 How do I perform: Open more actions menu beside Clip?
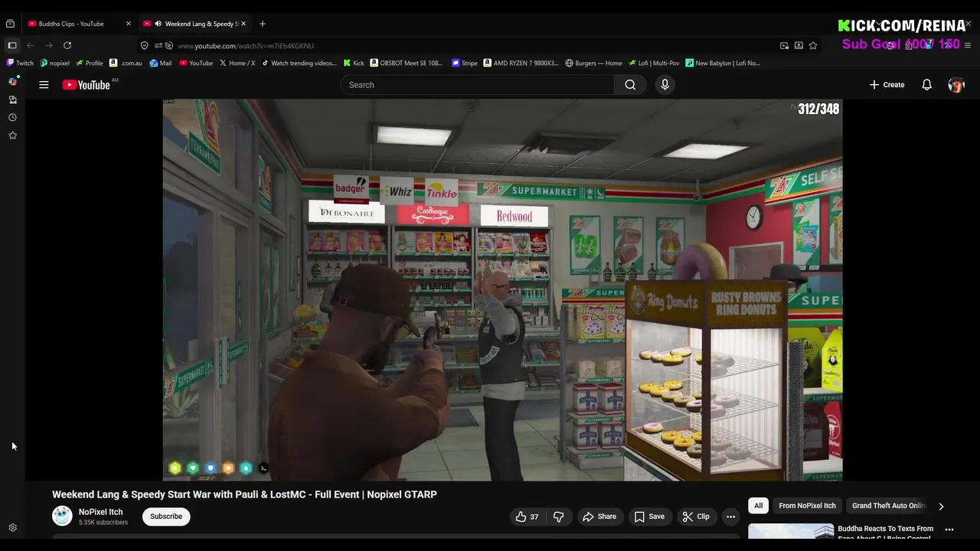(x=730, y=517)
